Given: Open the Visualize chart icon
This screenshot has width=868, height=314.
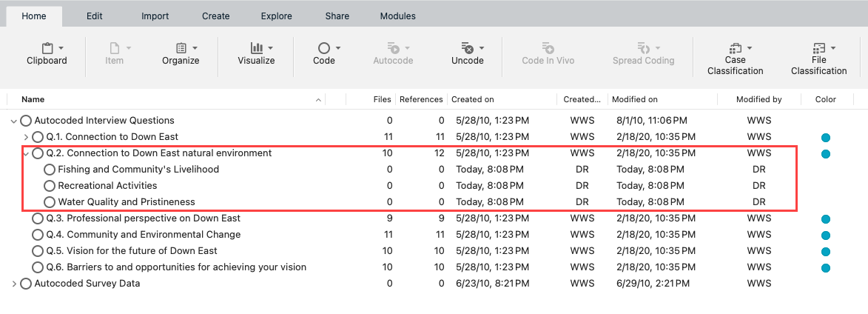Looking at the screenshot, I should 257,47.
